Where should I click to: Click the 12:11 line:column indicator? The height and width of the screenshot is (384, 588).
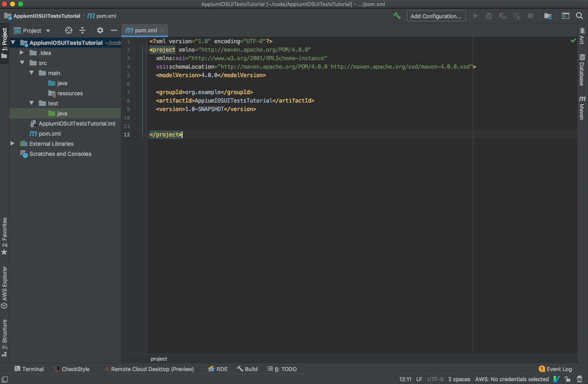coord(405,379)
